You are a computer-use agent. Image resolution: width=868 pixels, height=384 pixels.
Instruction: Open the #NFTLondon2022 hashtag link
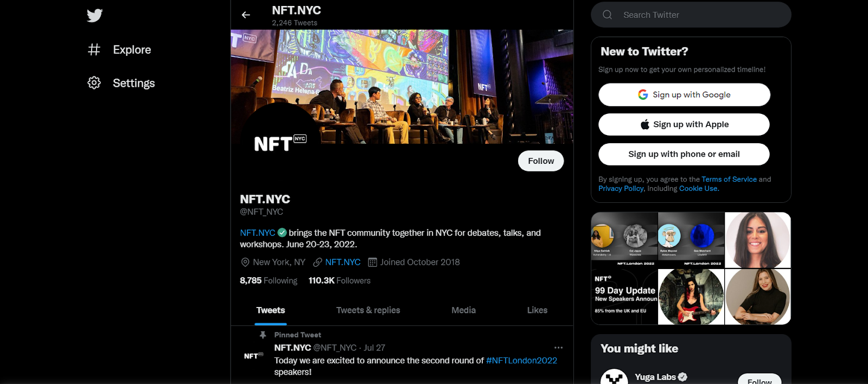point(521,361)
